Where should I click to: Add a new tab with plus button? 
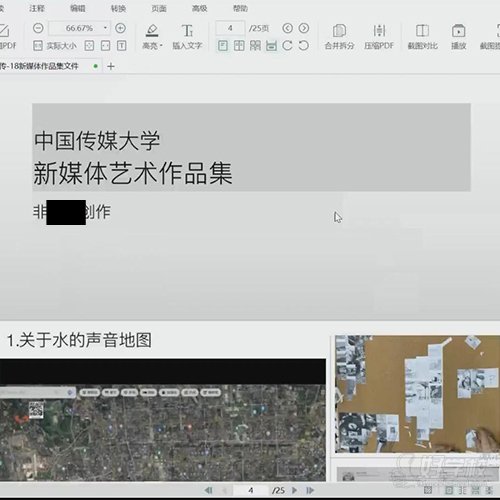(x=111, y=67)
